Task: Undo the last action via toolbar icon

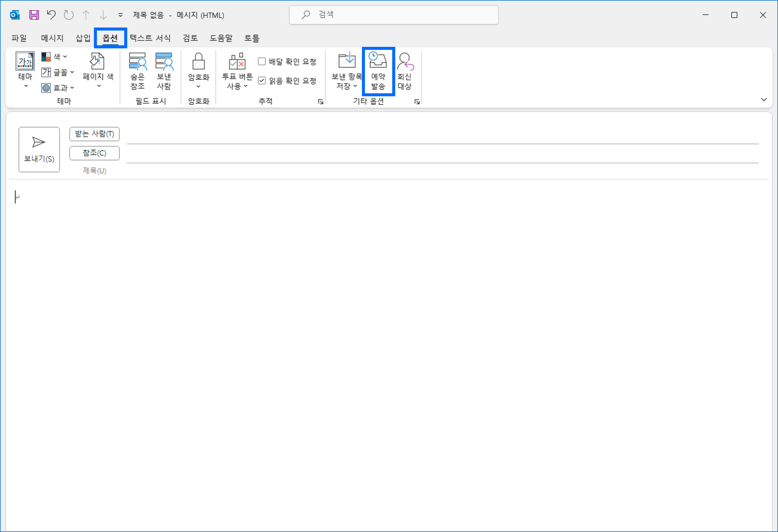Action: (x=51, y=15)
